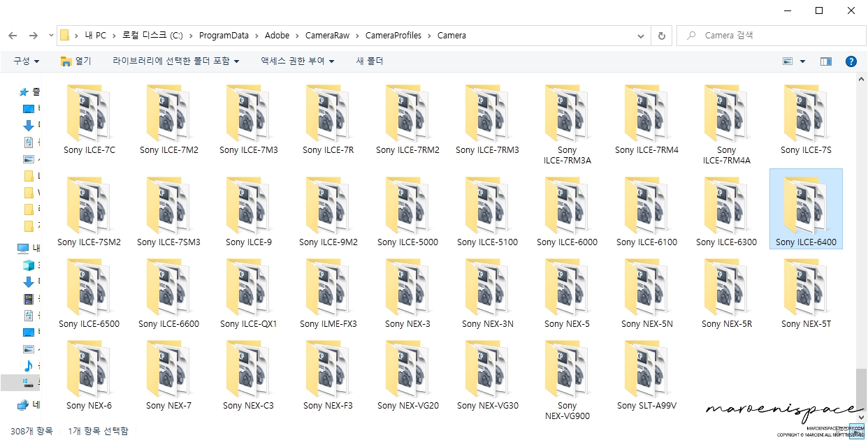Select the Sony ILCE-7S folder
This screenshot has height=440, width=868.
pos(806,119)
